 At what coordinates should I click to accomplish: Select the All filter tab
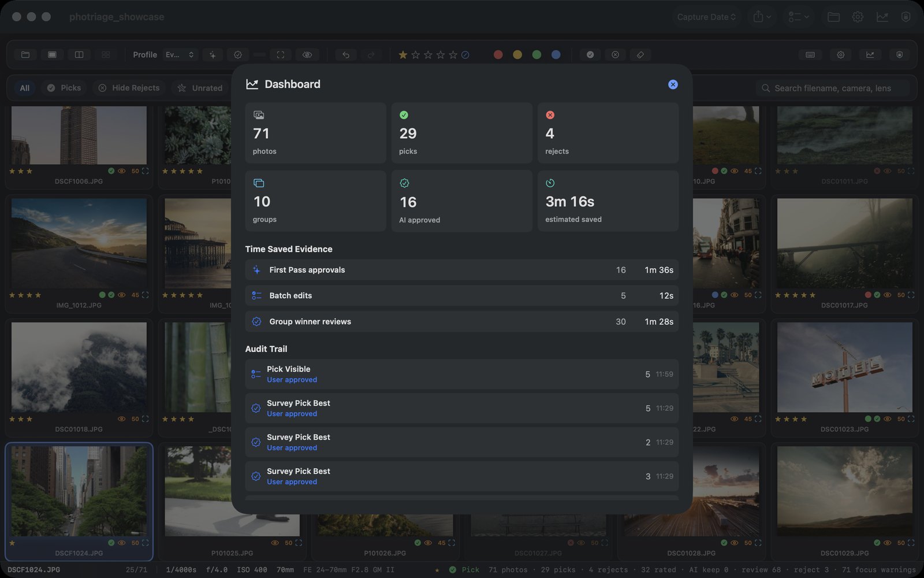point(24,88)
